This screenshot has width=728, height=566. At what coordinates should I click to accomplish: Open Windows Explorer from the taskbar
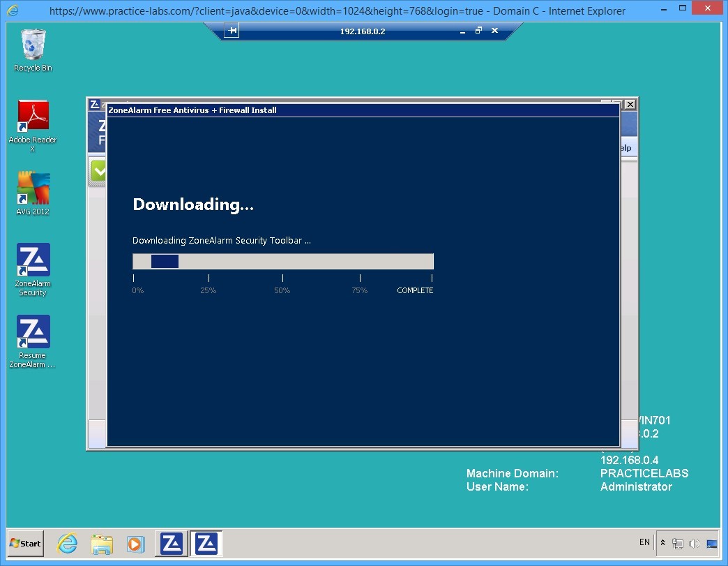[x=102, y=543]
